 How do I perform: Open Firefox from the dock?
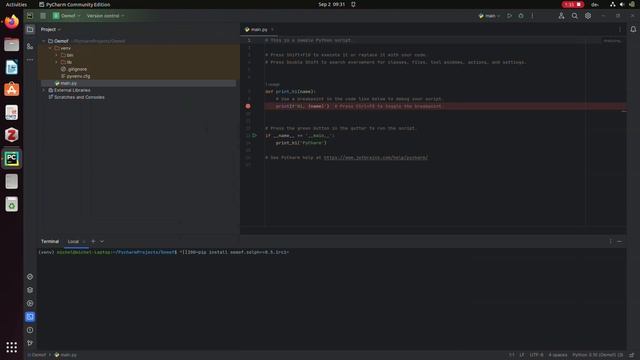point(11,21)
